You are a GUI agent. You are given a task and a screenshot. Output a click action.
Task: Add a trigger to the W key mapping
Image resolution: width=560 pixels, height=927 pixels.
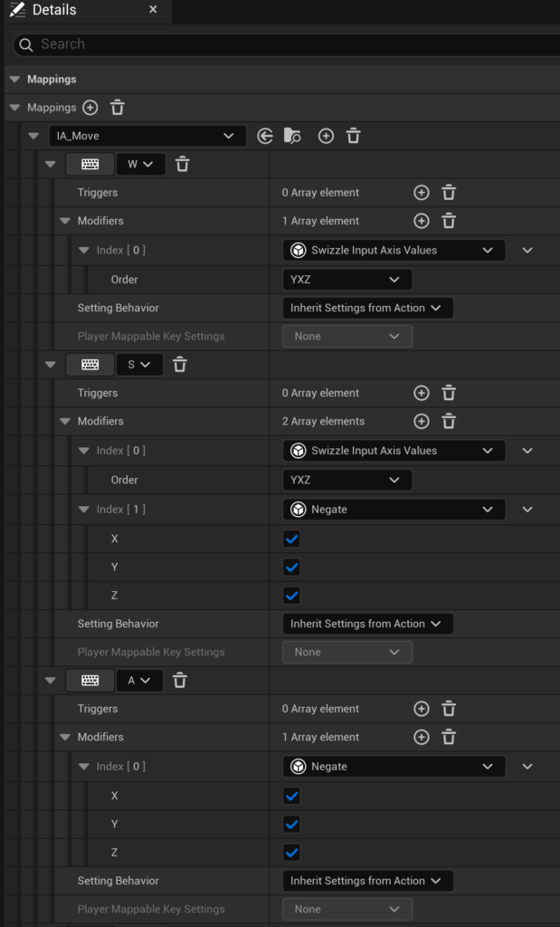click(x=421, y=193)
